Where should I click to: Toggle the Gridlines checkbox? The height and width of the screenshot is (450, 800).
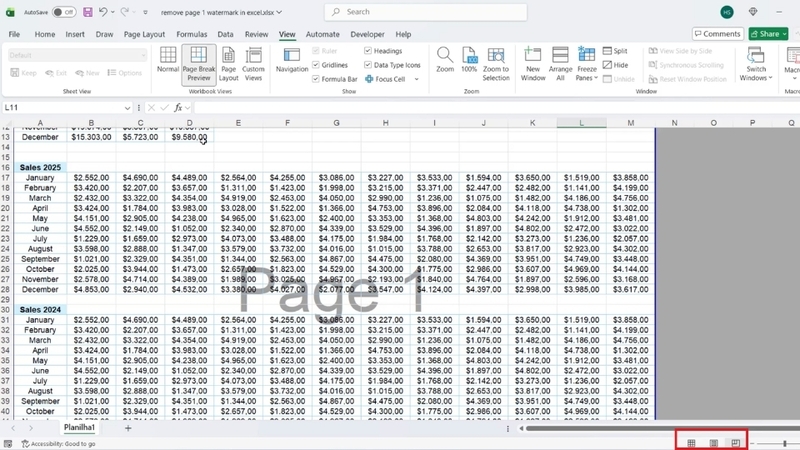pyautogui.click(x=316, y=65)
